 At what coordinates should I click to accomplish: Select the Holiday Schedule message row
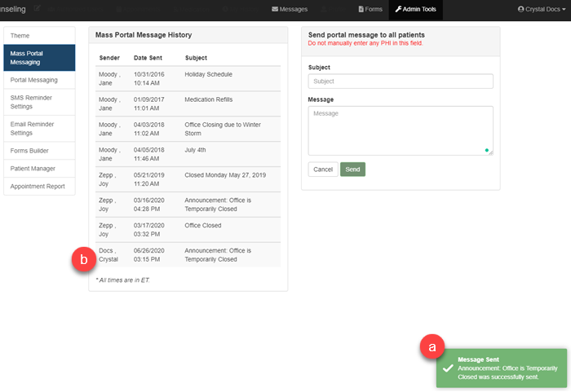tap(188, 78)
